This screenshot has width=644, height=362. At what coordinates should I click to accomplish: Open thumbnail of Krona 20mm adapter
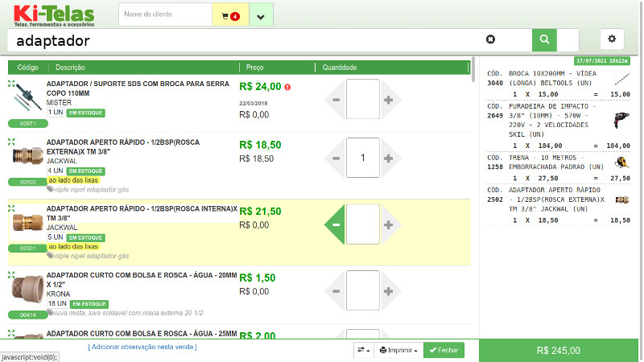28,290
